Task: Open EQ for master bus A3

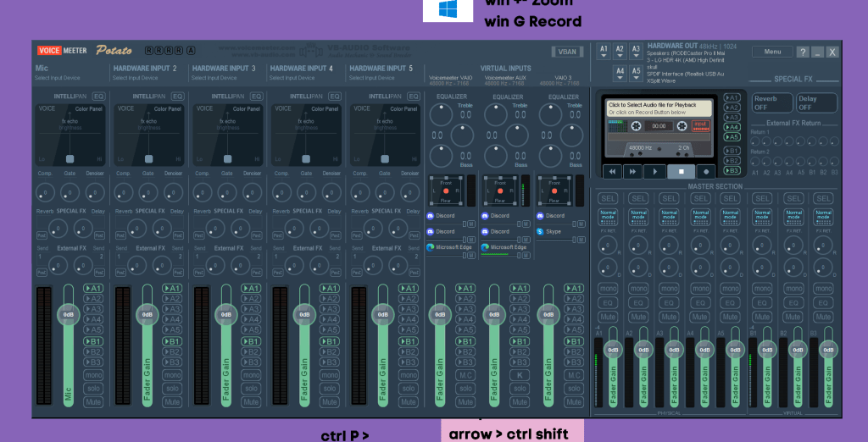Action: 669,303
